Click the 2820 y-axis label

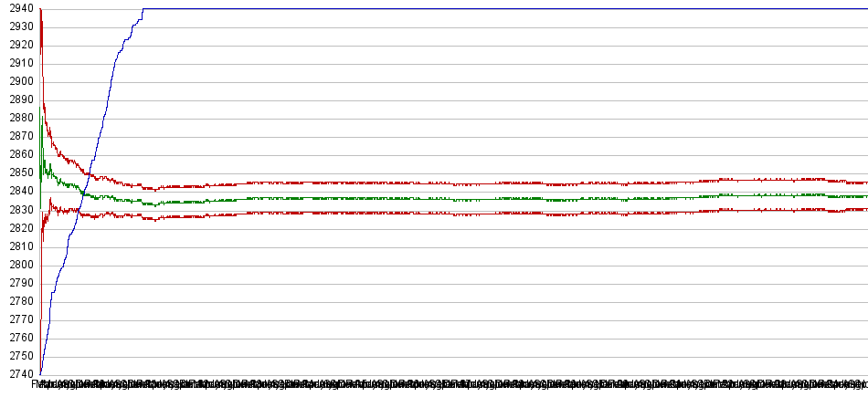[x=18, y=228]
